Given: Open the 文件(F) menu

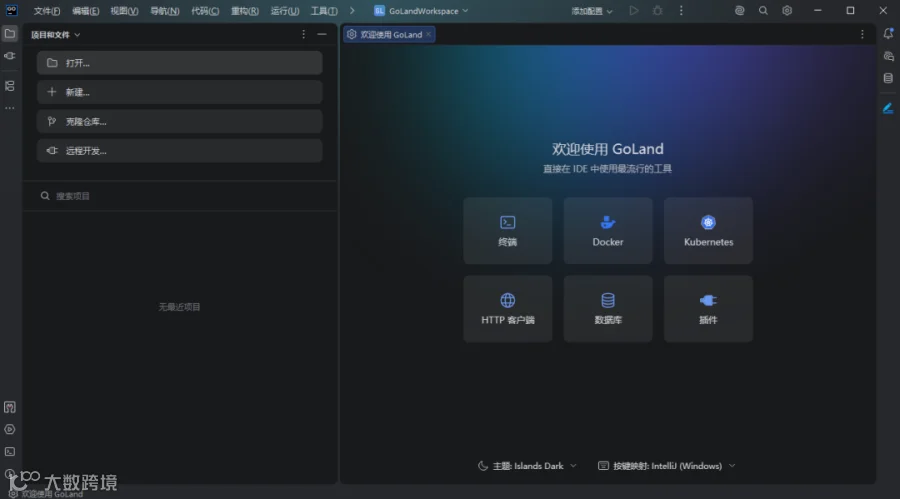Looking at the screenshot, I should [46, 11].
